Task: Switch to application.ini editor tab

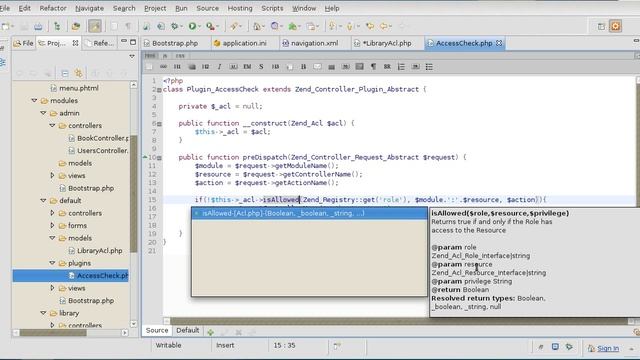Action: pyautogui.click(x=244, y=43)
